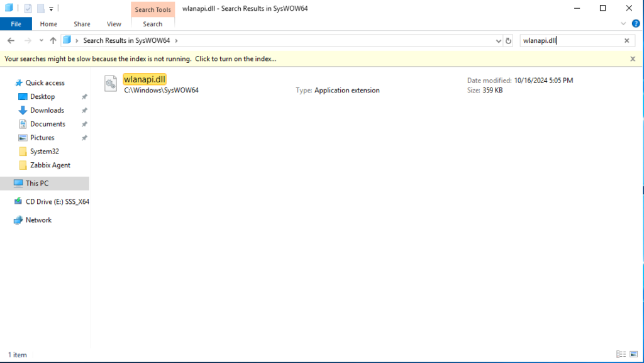Dismiss the yellow index warning bar

coord(633,59)
